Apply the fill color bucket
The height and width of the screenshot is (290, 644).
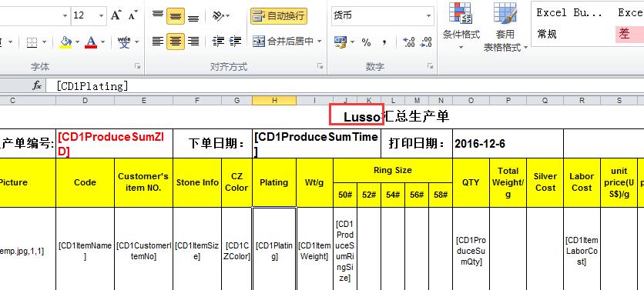(x=65, y=42)
